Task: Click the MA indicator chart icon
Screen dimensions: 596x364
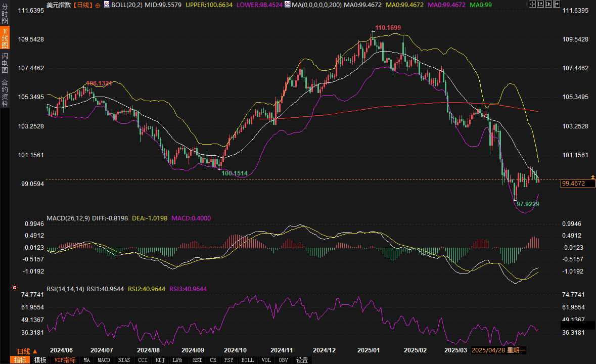Action: point(287,4)
